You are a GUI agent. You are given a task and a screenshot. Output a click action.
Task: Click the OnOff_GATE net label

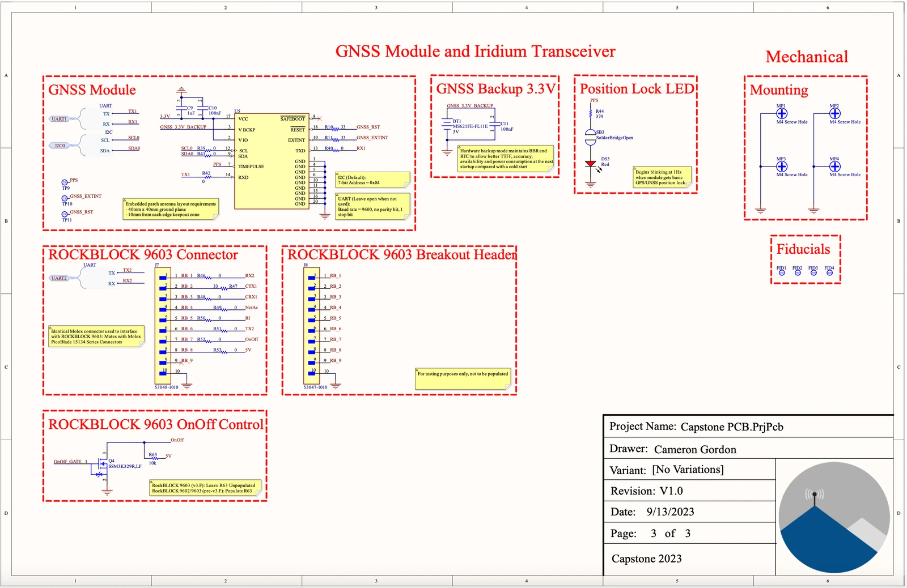(67, 462)
